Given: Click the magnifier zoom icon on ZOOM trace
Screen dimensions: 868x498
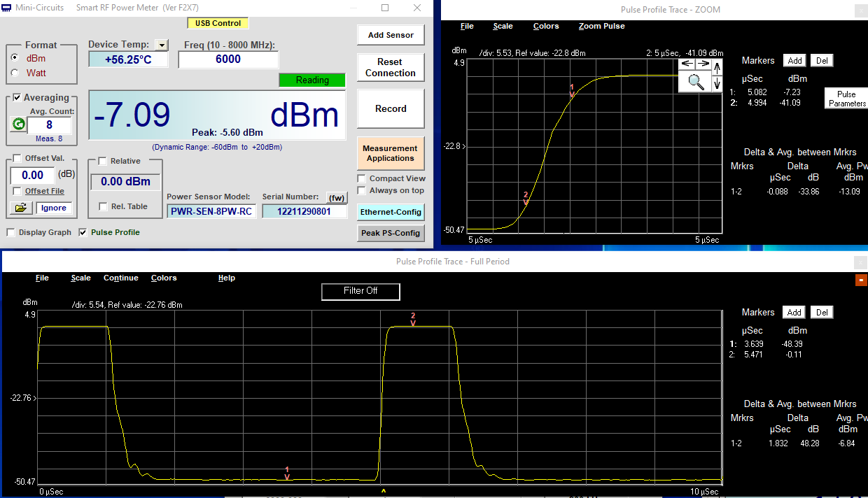Looking at the screenshot, I should point(696,81).
